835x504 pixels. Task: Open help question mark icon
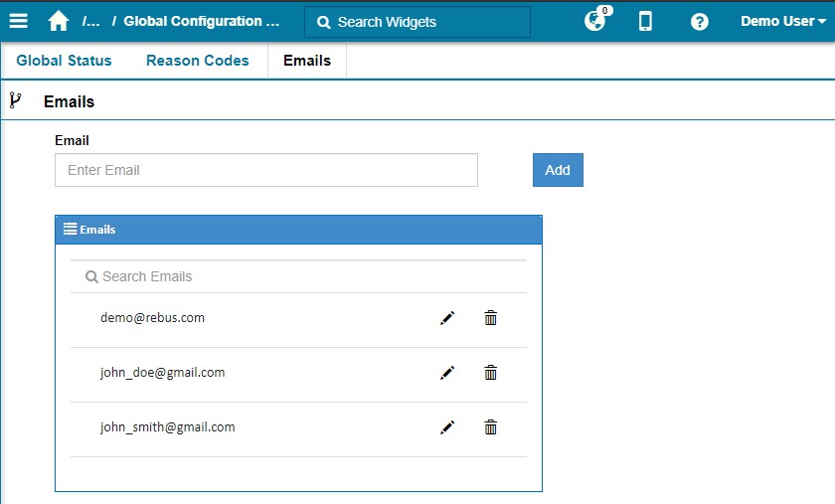(x=699, y=22)
